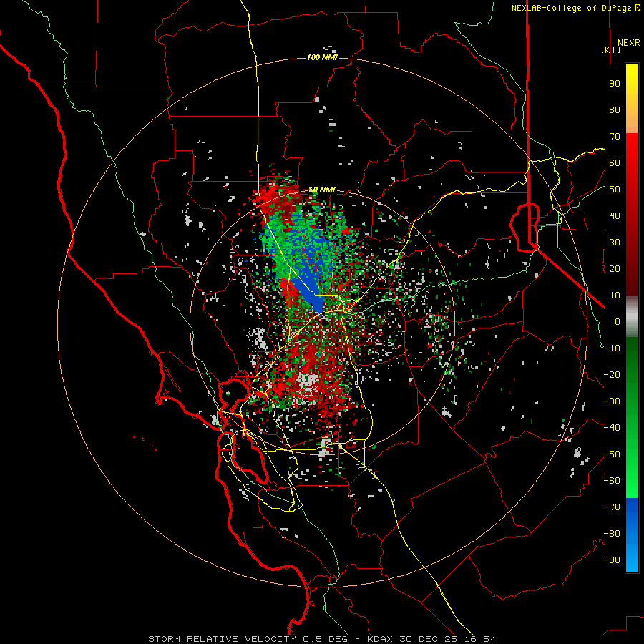The height and width of the screenshot is (644, 644).
Task: Click the 10 value on the velocity scale
Action: point(615,296)
